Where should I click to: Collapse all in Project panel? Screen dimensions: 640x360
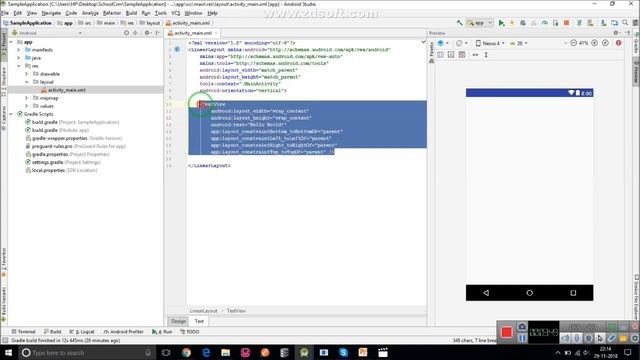click(x=136, y=33)
